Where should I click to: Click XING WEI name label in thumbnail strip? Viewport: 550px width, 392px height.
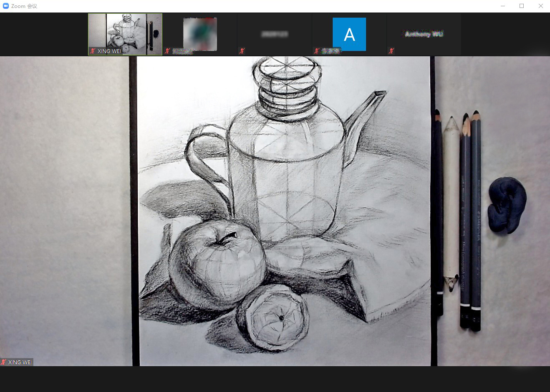coord(109,51)
